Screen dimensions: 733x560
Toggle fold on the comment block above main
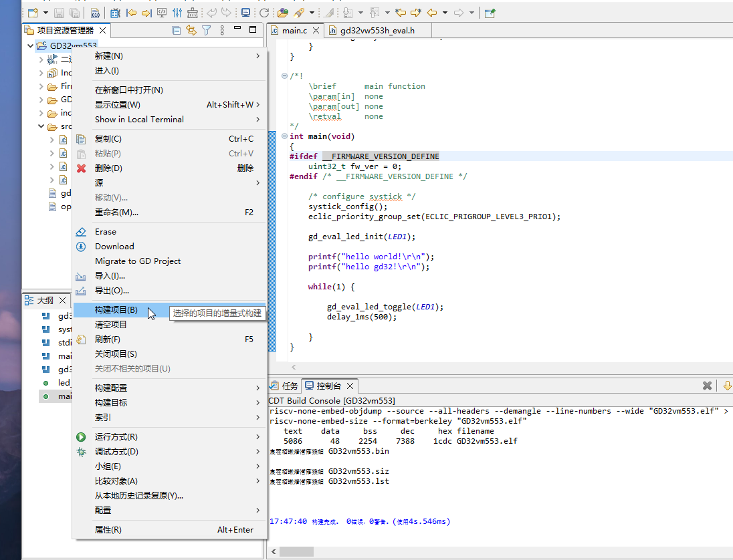[285, 76]
